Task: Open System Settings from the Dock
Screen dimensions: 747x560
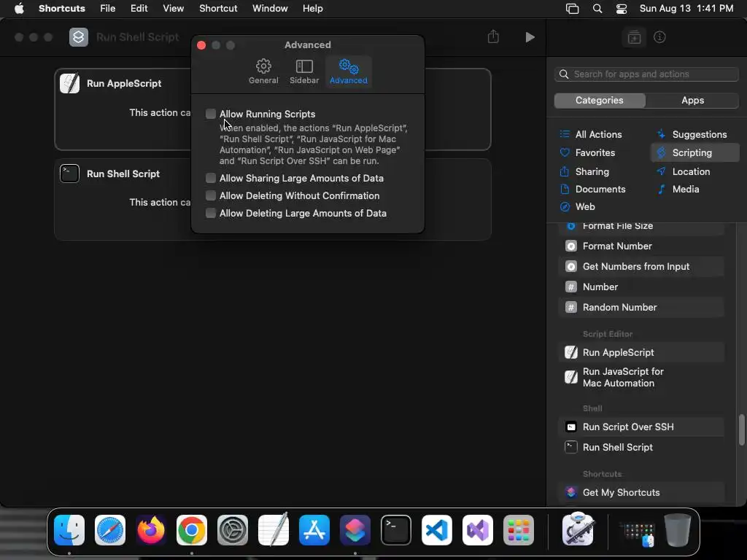Action: tap(233, 530)
